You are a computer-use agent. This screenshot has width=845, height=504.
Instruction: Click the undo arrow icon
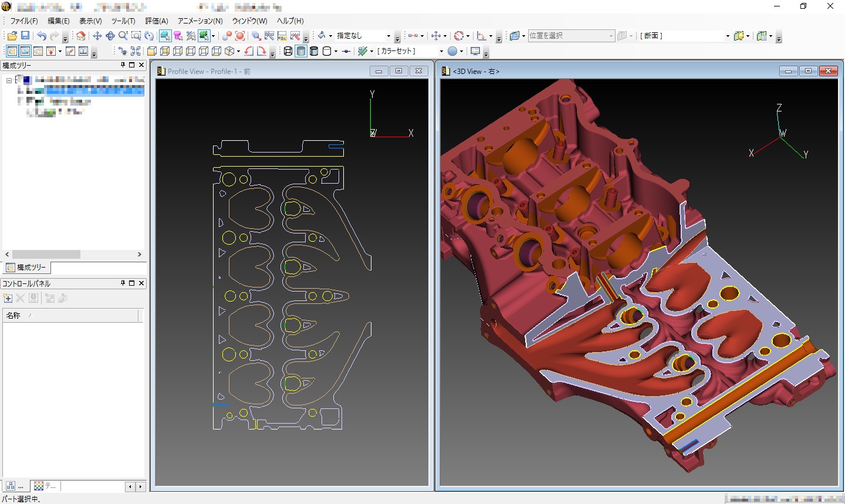[x=41, y=36]
